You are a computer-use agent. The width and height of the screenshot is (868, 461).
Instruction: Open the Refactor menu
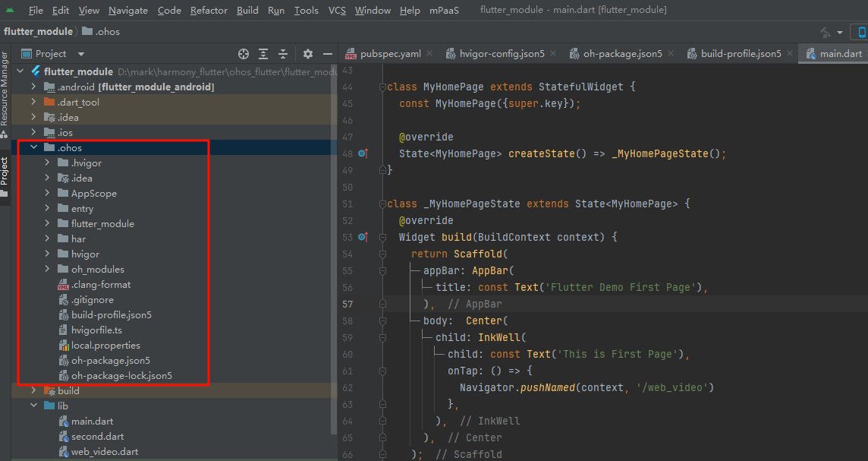pyautogui.click(x=209, y=11)
